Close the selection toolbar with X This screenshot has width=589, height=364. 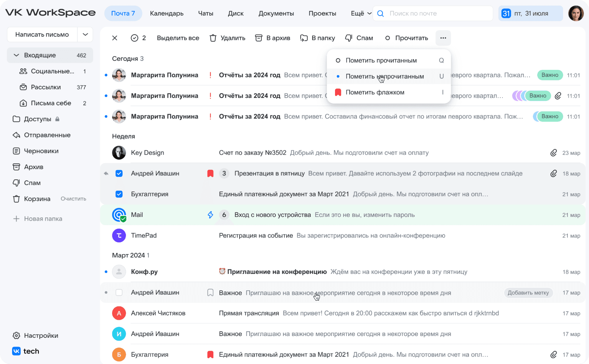115,38
